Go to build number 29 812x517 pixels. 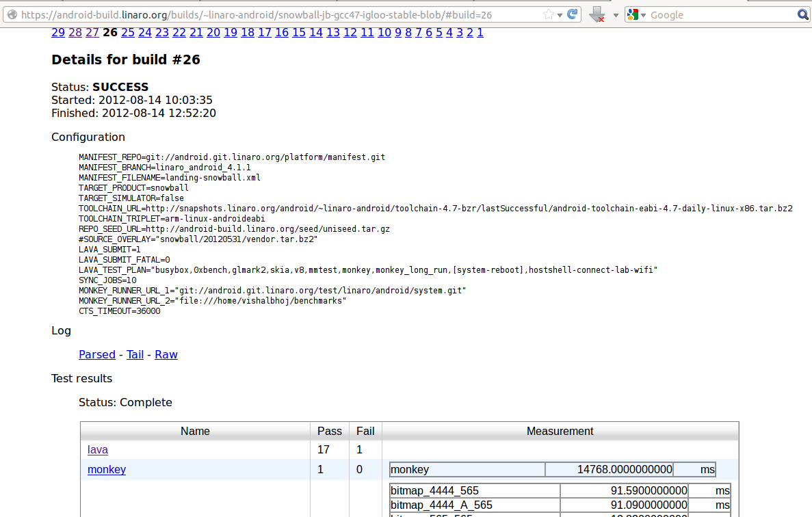(58, 32)
